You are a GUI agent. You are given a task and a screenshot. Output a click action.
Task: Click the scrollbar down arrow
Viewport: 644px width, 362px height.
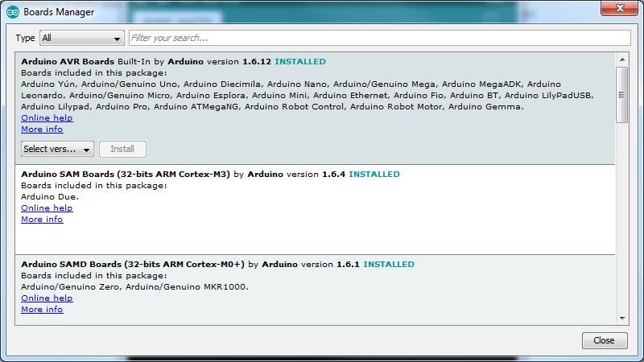[x=622, y=319]
